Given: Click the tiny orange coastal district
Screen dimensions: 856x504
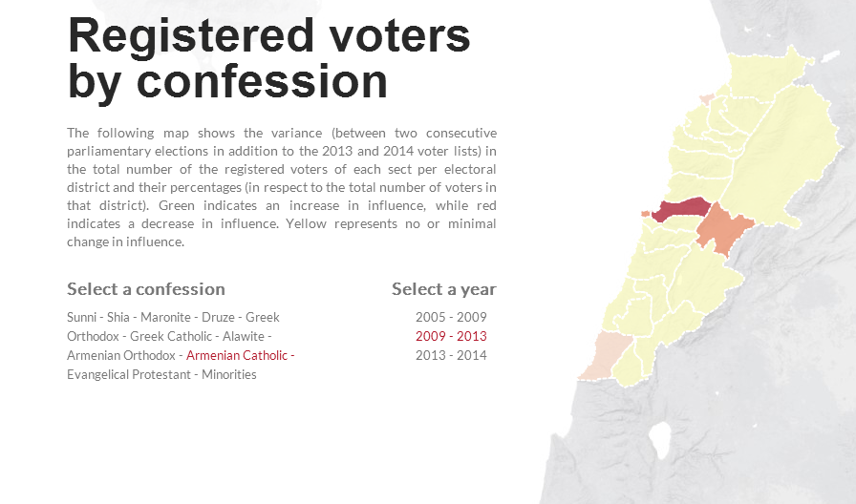Looking at the screenshot, I should tap(645, 214).
